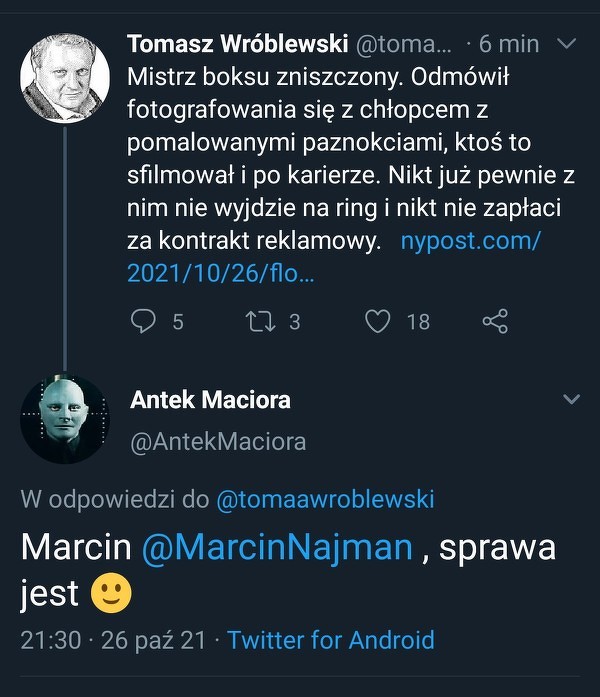
Task: Open the @tomaawroblewski reply-to mention
Action: click(x=325, y=500)
